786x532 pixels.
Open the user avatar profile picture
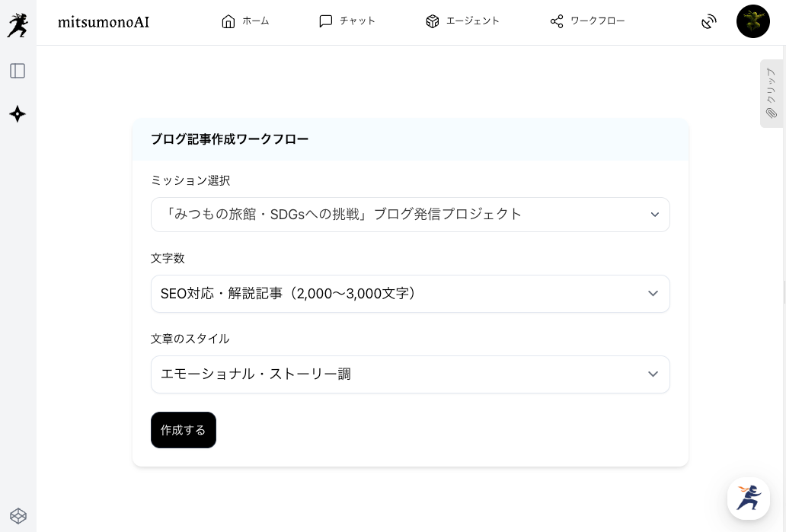tap(752, 22)
